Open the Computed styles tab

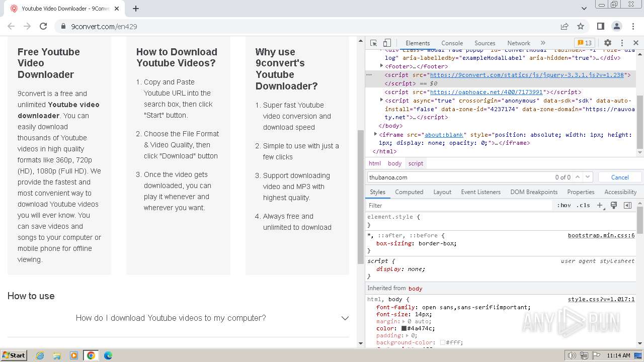click(x=409, y=192)
